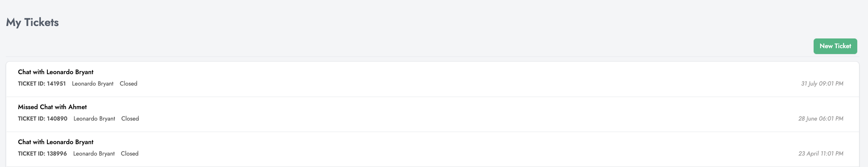Image resolution: width=868 pixels, height=167 pixels.
Task: Click the Leonardo Bryant name beside ticket 140890
Action: point(94,118)
